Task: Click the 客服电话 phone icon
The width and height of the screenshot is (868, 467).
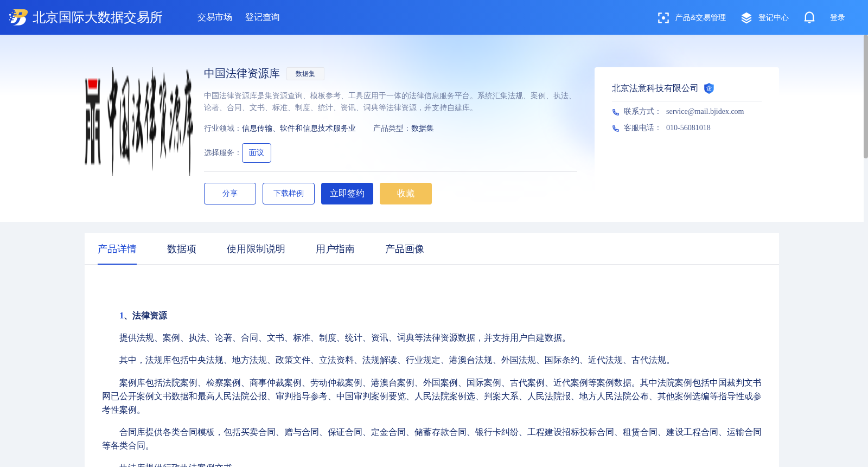Action: point(616,129)
